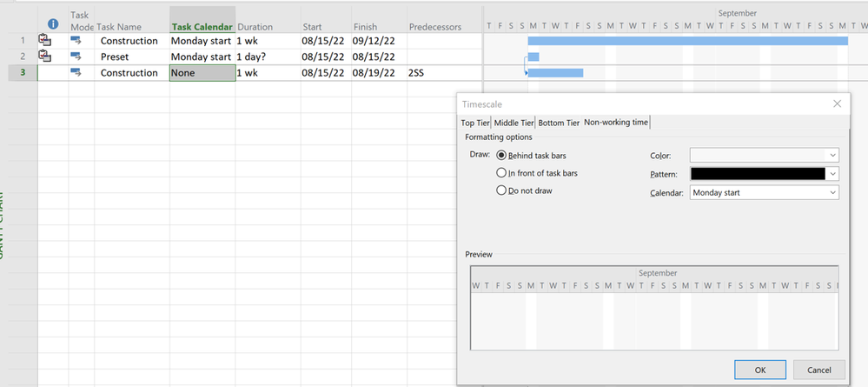
Task: Switch to the Middle Tier tab
Action: pos(514,123)
